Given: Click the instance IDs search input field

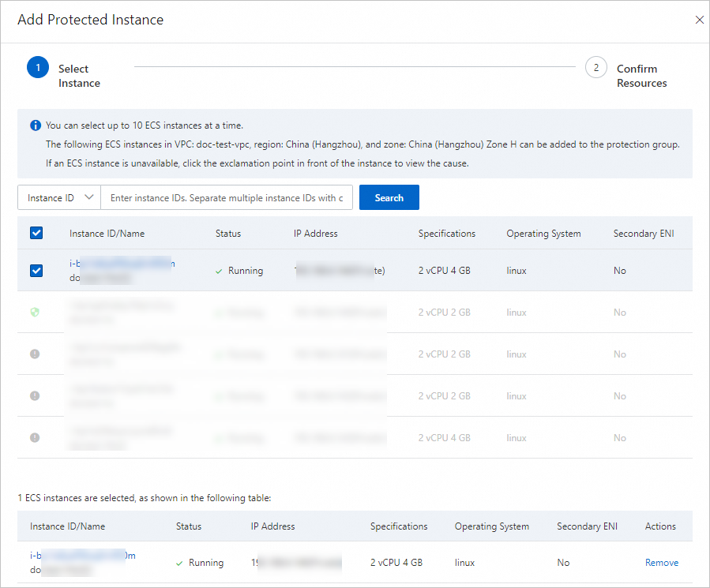Looking at the screenshot, I should click(227, 198).
